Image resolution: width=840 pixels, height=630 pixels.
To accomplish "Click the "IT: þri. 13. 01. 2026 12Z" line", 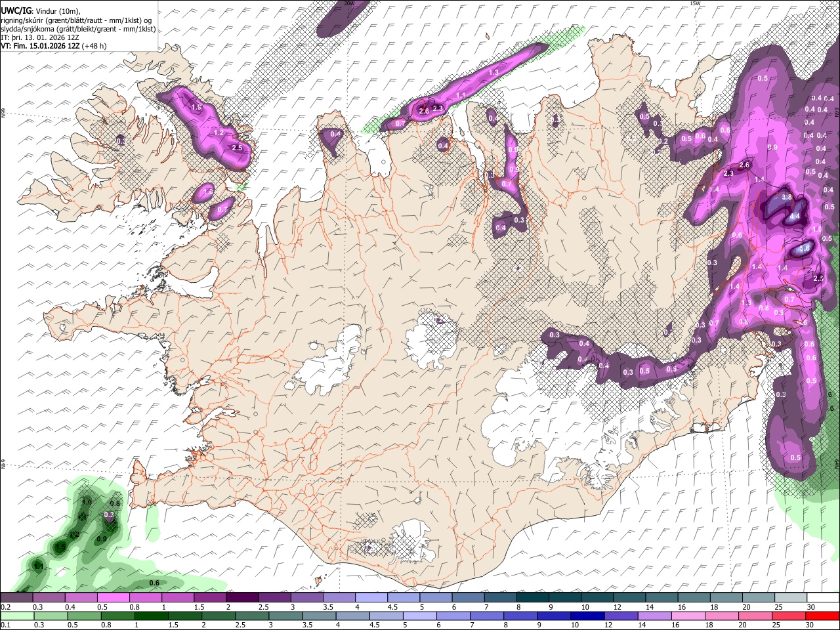I will click(x=39, y=37).
